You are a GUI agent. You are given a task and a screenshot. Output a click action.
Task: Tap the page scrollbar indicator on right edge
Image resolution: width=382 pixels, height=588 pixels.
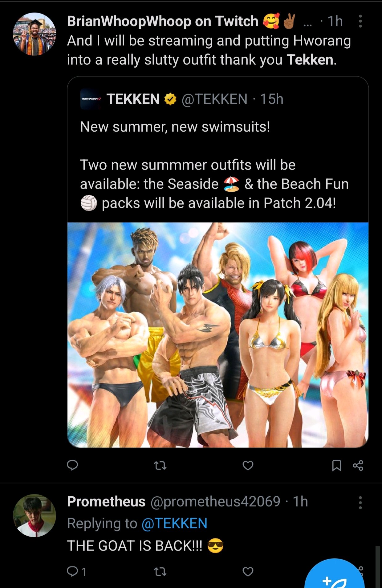point(377,567)
